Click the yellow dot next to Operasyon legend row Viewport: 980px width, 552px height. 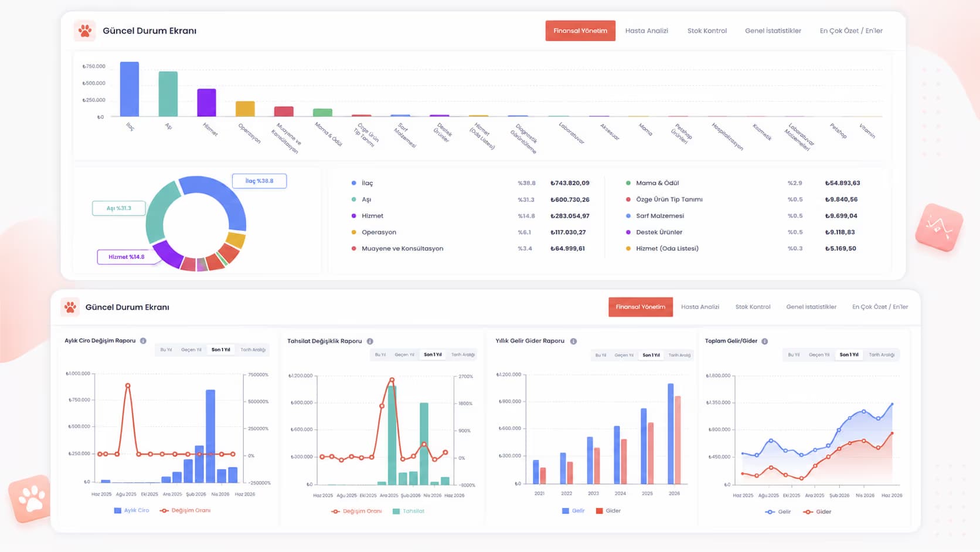353,232
